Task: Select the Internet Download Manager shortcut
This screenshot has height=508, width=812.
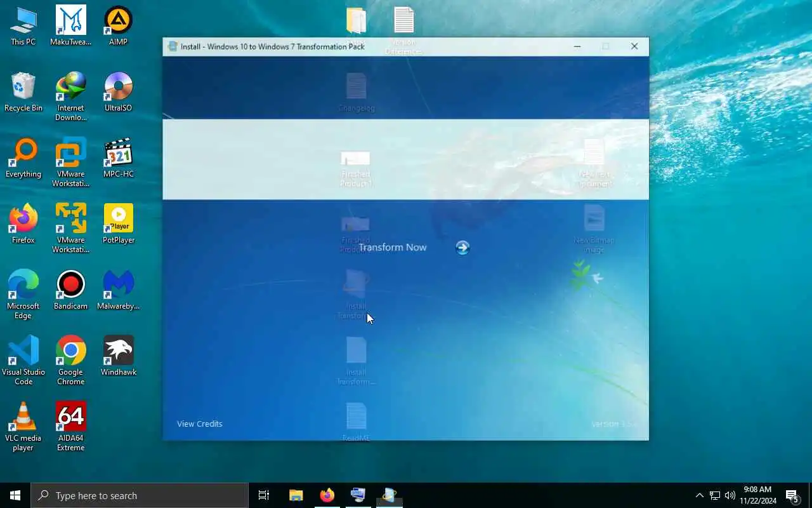Action: [71, 97]
